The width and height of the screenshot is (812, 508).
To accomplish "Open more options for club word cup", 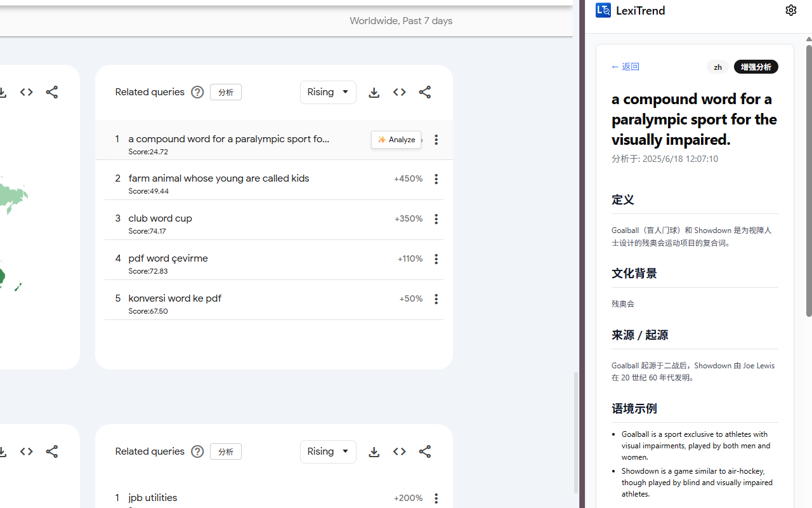I will coord(436,219).
